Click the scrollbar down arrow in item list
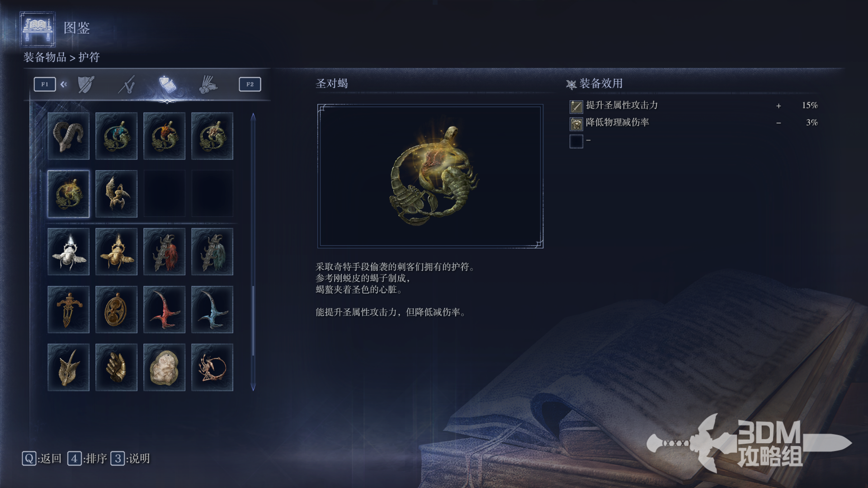Image resolution: width=868 pixels, height=488 pixels. pos(253,387)
